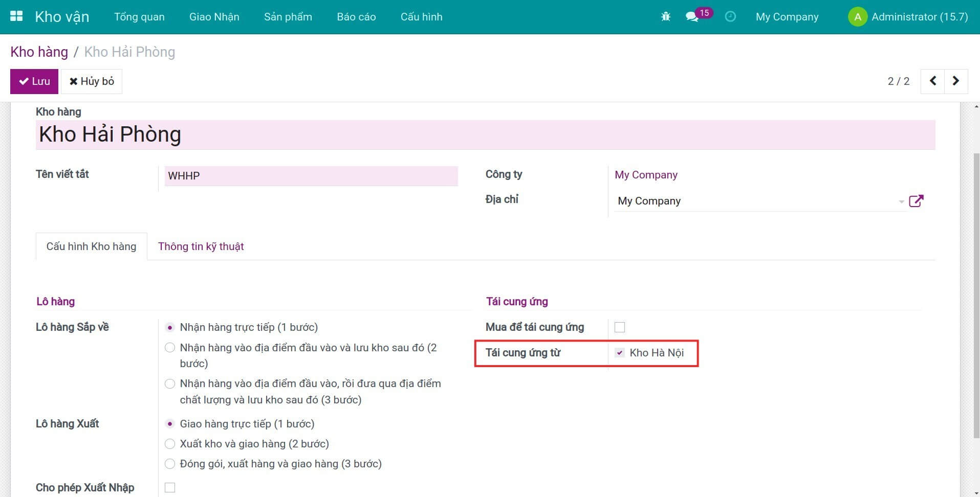Open My Company switcher in the navbar
The image size is (980, 497).
tap(787, 17)
